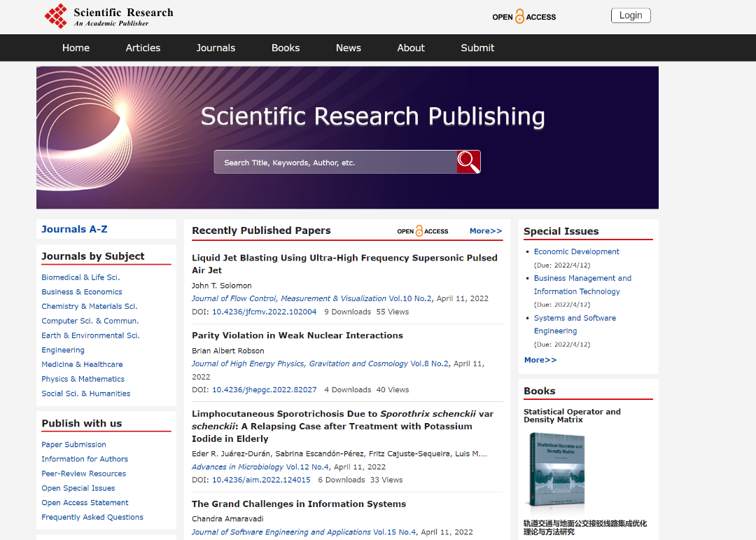Focus the Search Title, Keywords, Author field
The width and height of the screenshot is (756, 540).
(335, 162)
